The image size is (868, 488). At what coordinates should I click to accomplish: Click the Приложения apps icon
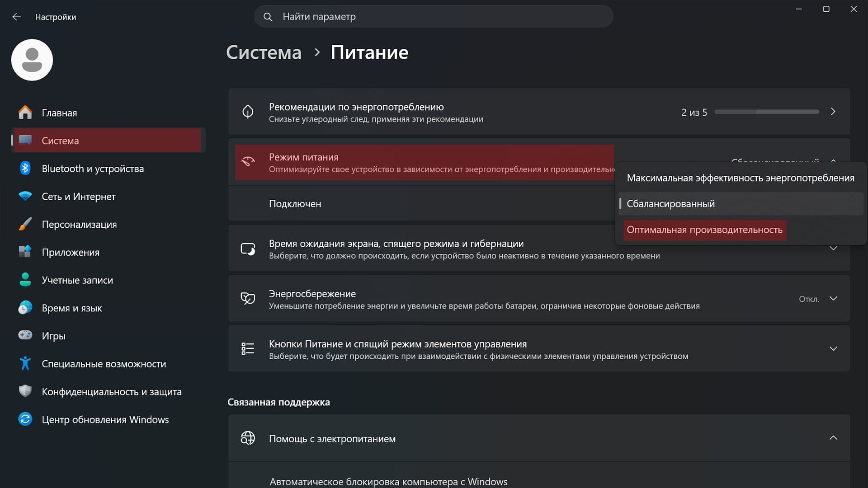pyautogui.click(x=25, y=252)
